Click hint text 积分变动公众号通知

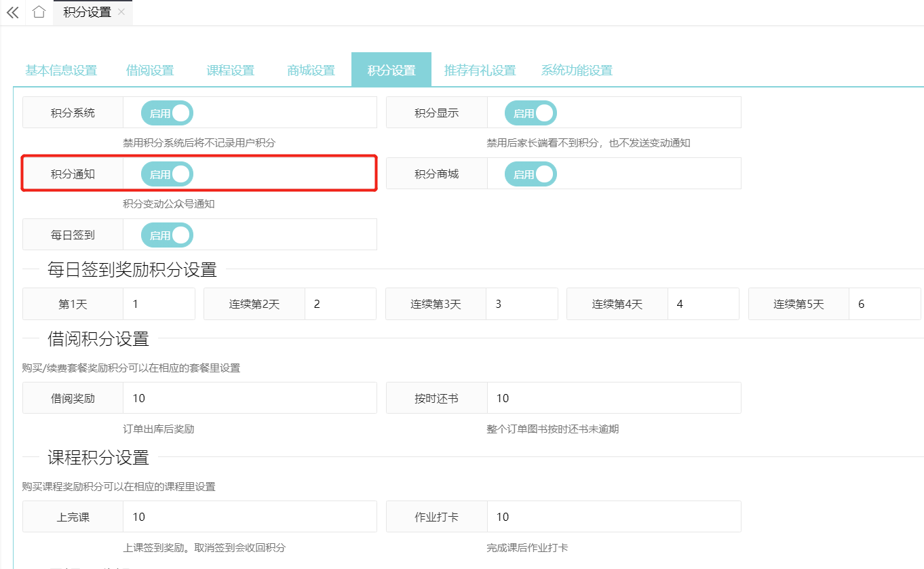[169, 204]
